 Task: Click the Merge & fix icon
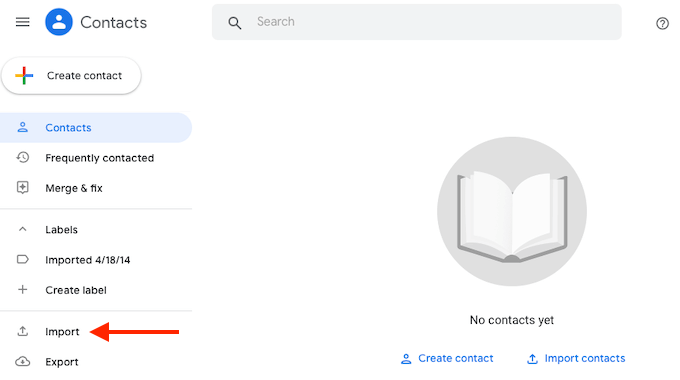(23, 188)
